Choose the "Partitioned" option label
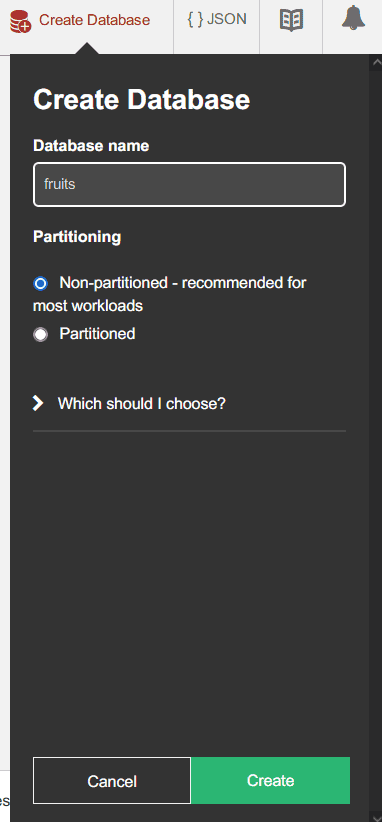The image size is (382, 822). coord(97,333)
